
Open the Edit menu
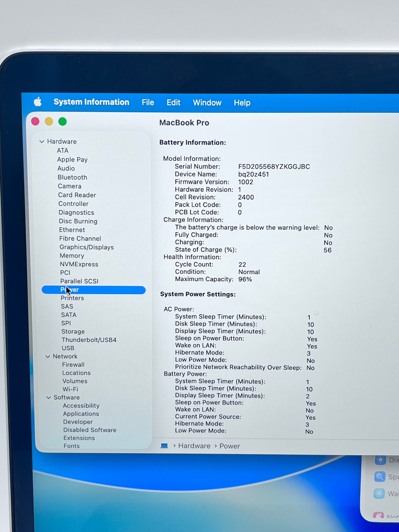point(173,103)
